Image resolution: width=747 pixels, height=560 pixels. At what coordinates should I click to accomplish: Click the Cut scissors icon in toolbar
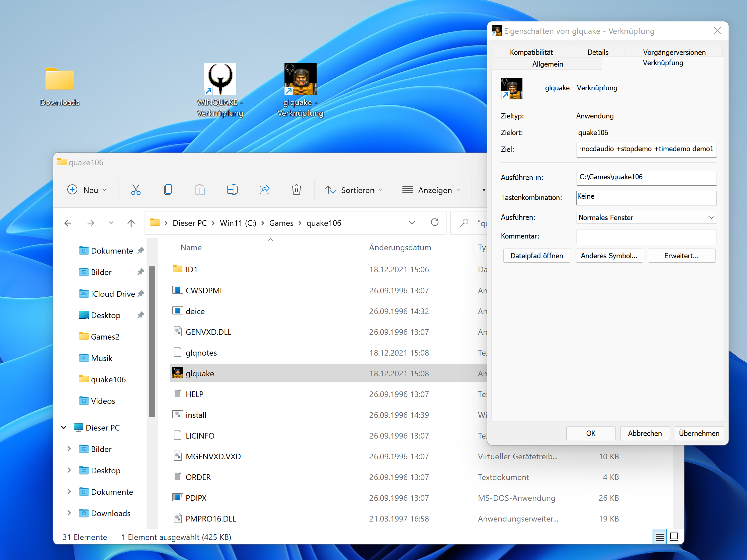pyautogui.click(x=136, y=190)
